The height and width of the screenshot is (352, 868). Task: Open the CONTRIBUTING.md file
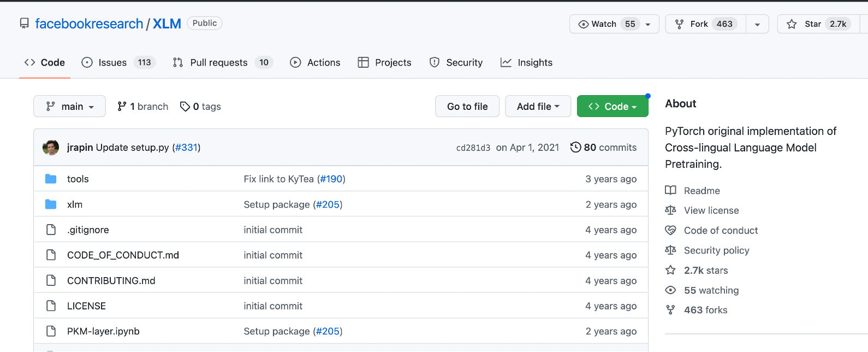111,281
